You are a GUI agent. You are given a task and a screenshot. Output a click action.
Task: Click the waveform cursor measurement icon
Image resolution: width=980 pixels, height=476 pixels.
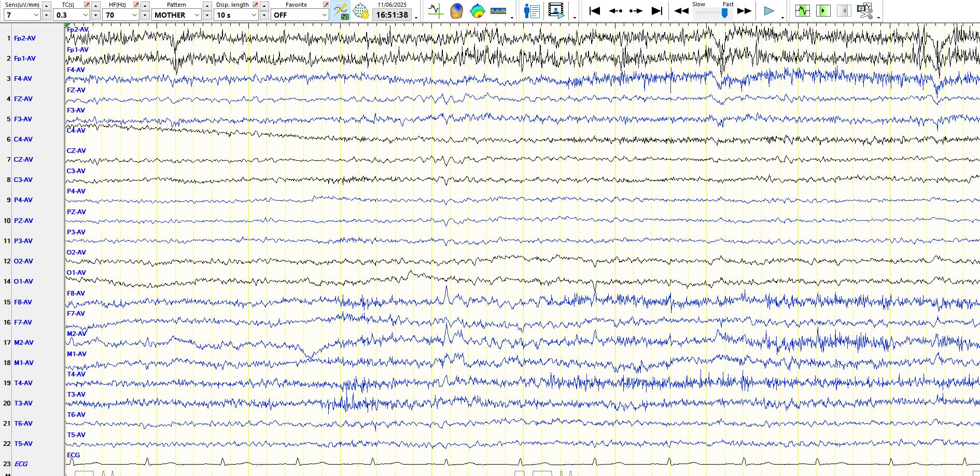pyautogui.click(x=436, y=11)
